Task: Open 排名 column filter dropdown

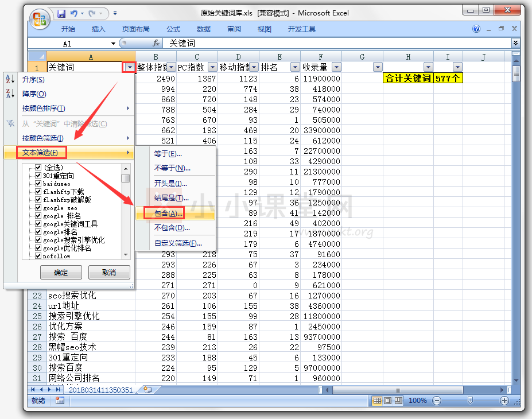Action: point(295,67)
